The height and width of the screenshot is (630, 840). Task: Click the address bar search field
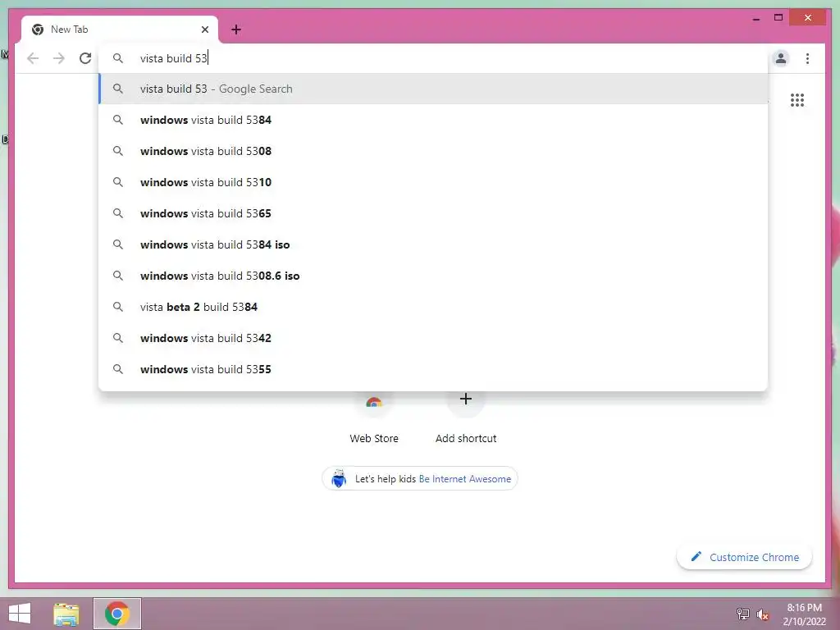[x=433, y=58]
